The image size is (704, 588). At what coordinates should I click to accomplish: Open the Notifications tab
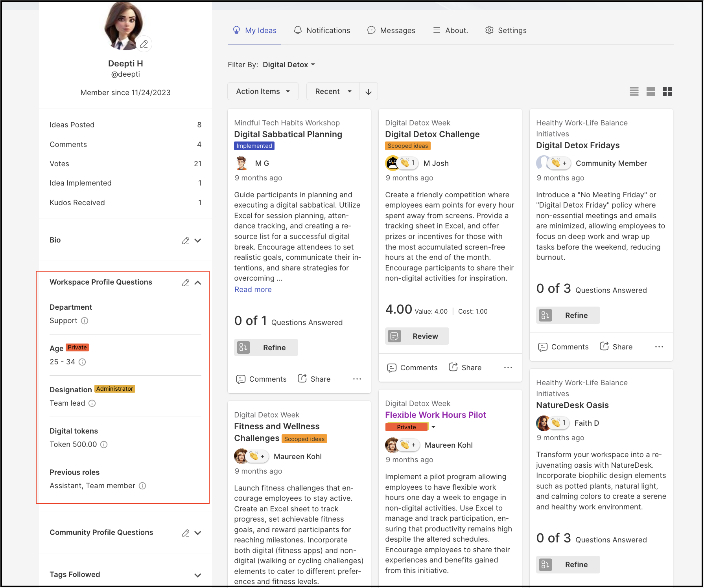tap(322, 31)
